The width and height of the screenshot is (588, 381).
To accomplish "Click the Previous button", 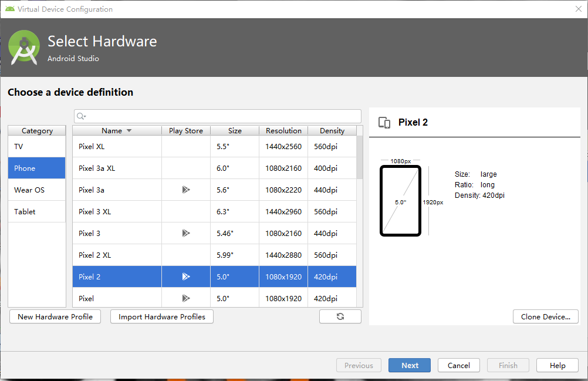I will pos(359,365).
